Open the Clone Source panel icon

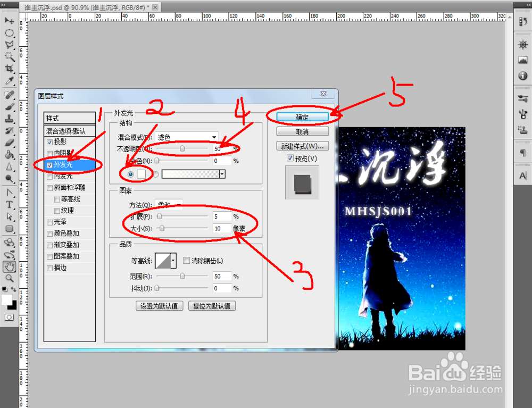(522, 130)
